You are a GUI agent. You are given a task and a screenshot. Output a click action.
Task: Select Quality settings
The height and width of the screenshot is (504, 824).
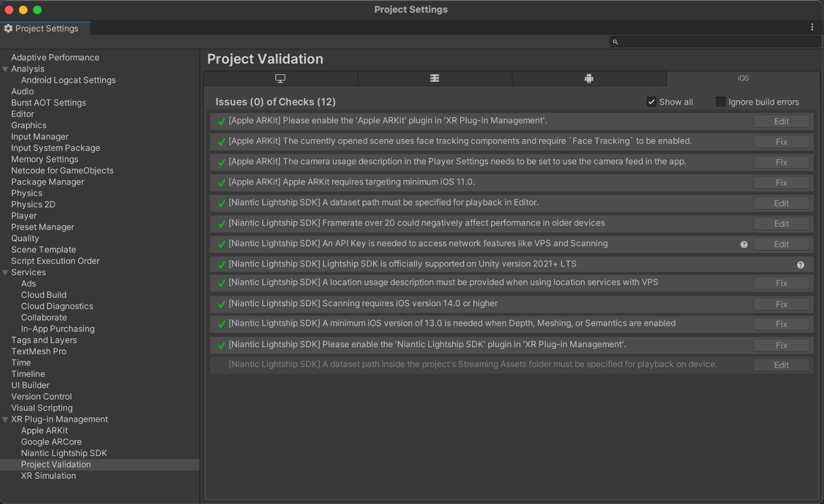25,238
